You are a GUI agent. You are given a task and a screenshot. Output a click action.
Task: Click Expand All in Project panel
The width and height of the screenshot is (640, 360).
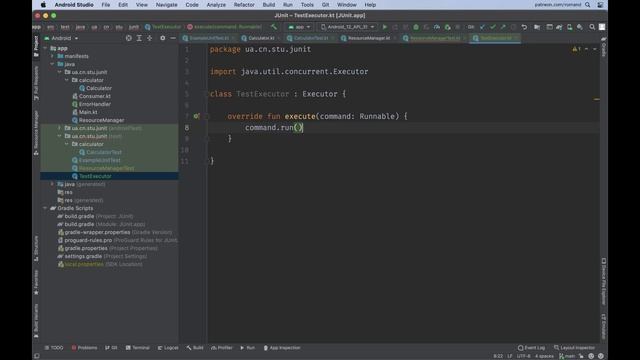pos(139,38)
